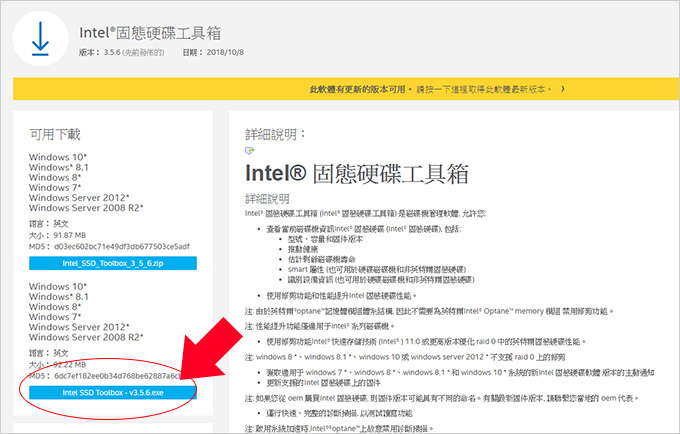Download Intel_SSD_Toolbox_3_5_6.zip
Image resolution: width=680 pixels, height=434 pixels.
point(113,263)
